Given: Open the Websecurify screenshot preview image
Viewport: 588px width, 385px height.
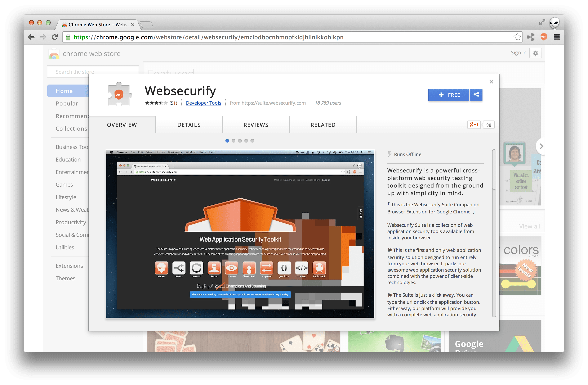Looking at the screenshot, I should [240, 234].
